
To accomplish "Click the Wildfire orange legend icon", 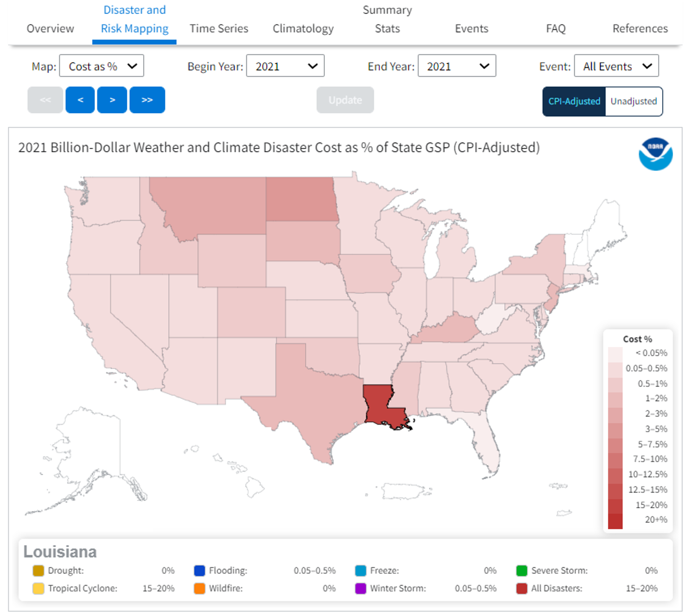I will (199, 589).
